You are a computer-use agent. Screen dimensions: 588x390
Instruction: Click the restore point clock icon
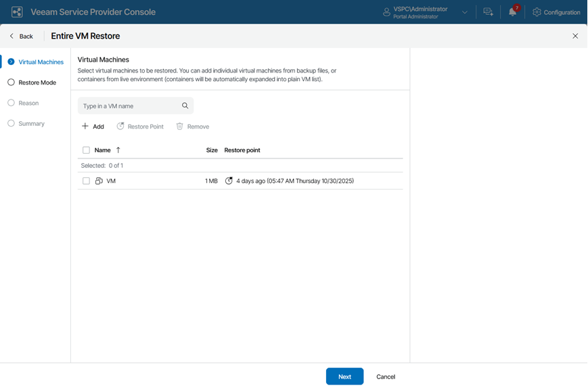pyautogui.click(x=229, y=181)
